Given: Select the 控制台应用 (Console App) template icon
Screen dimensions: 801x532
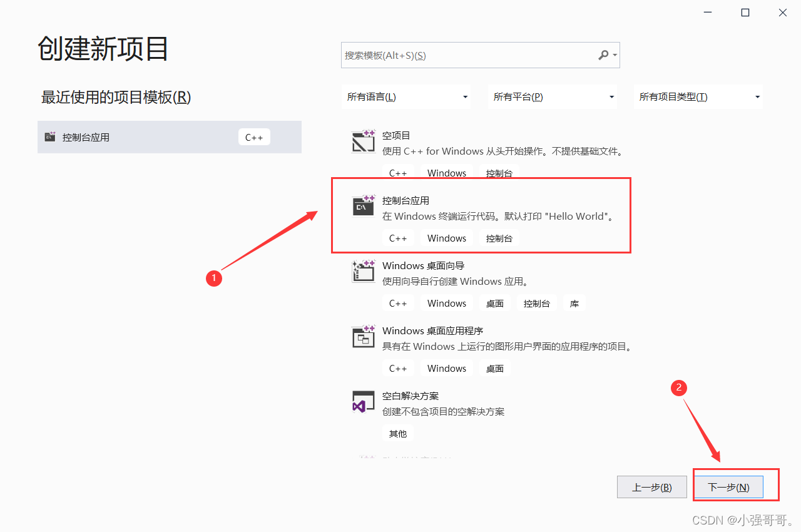Looking at the screenshot, I should [363, 207].
